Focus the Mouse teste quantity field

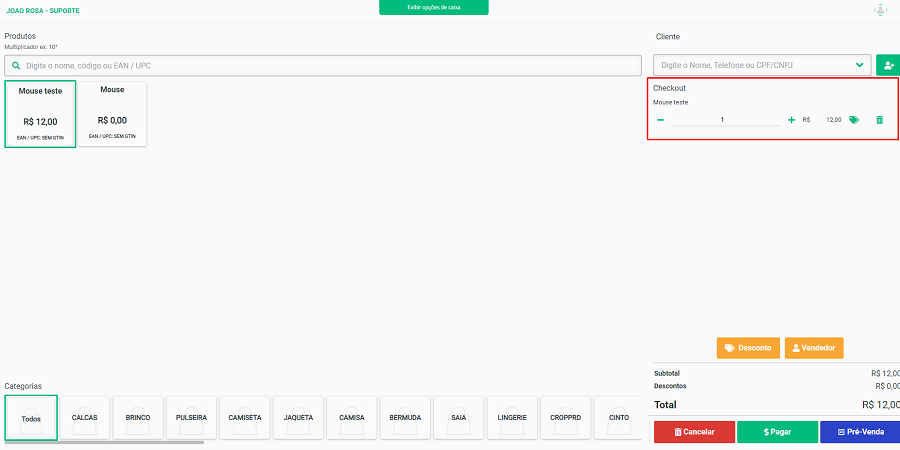[x=726, y=120]
